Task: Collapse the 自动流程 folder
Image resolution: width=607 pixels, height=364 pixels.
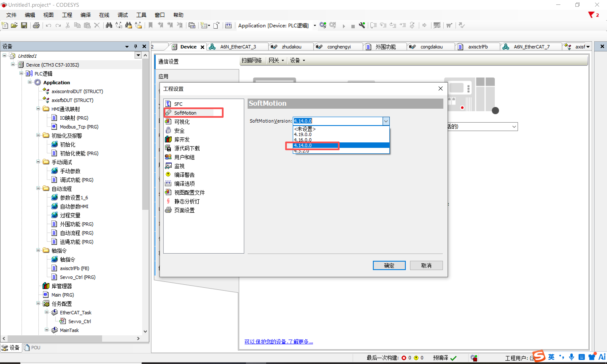Action: pos(38,188)
